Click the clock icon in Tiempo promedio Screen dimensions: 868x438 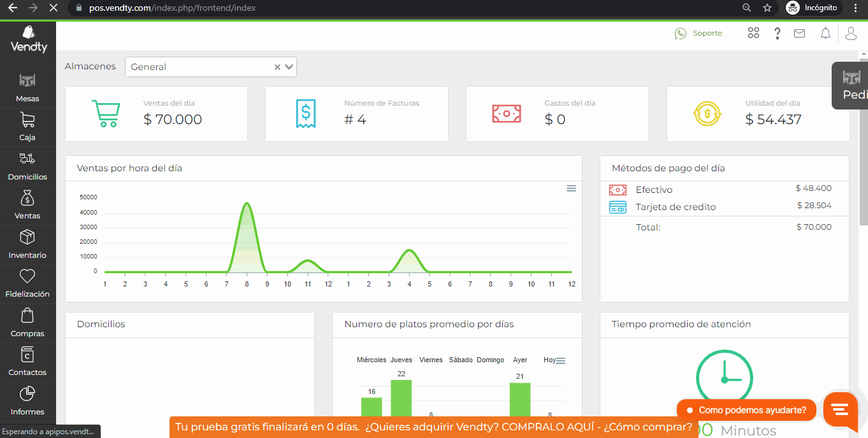point(725,378)
